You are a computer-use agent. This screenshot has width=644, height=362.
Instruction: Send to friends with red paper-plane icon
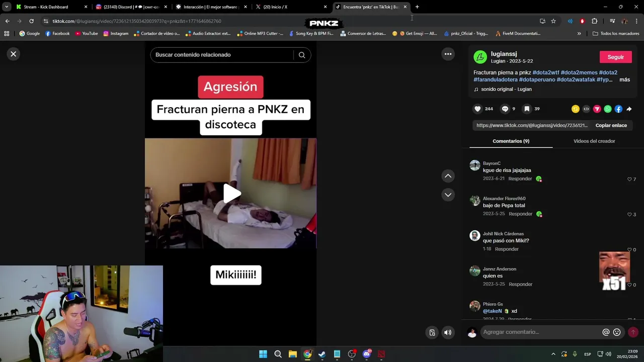[597, 109]
